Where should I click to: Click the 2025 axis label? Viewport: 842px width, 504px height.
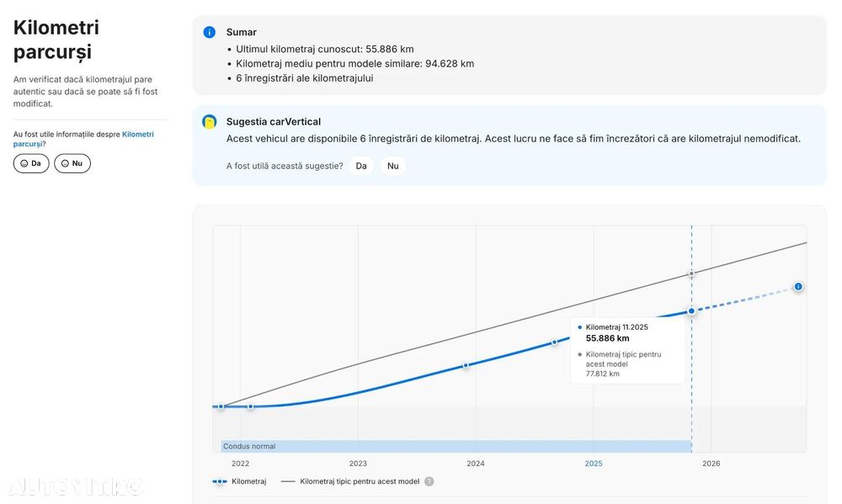click(x=594, y=464)
